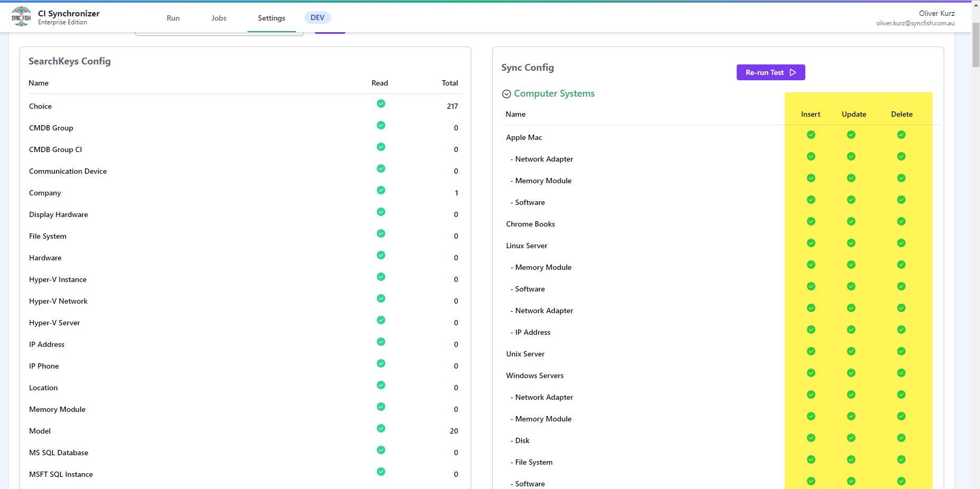
Task: Click the CMDB Group read status checkmark
Action: [381, 125]
